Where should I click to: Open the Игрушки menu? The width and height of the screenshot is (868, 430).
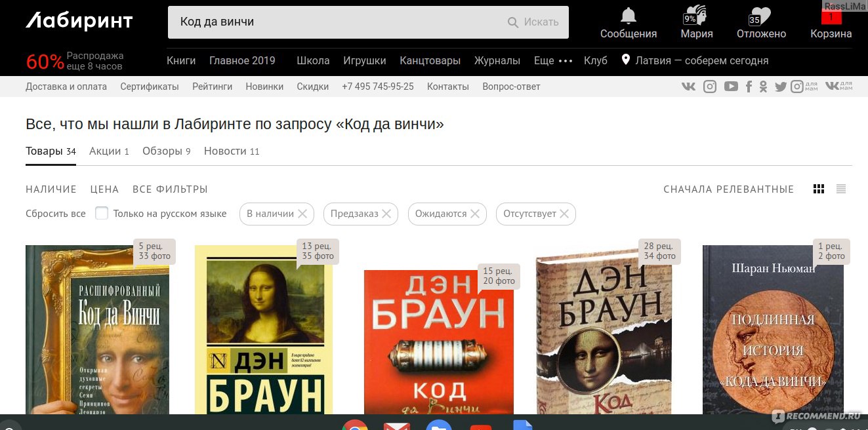[x=365, y=60]
